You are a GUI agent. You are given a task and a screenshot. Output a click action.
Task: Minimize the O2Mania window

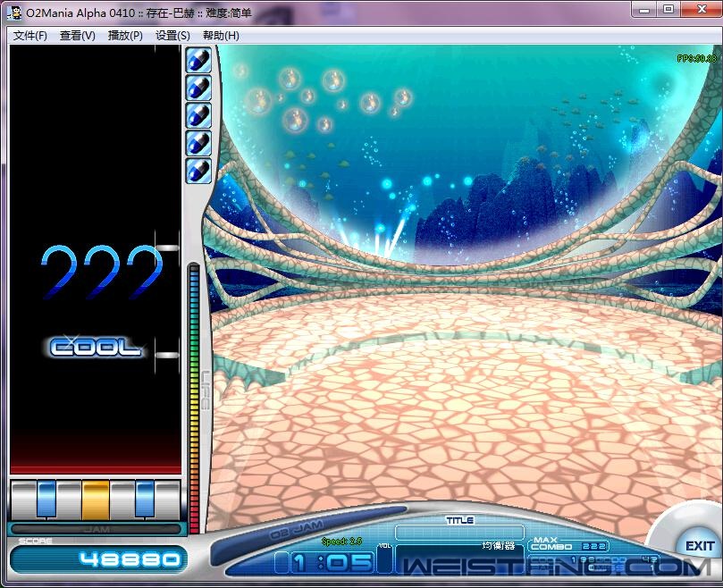[x=644, y=10]
